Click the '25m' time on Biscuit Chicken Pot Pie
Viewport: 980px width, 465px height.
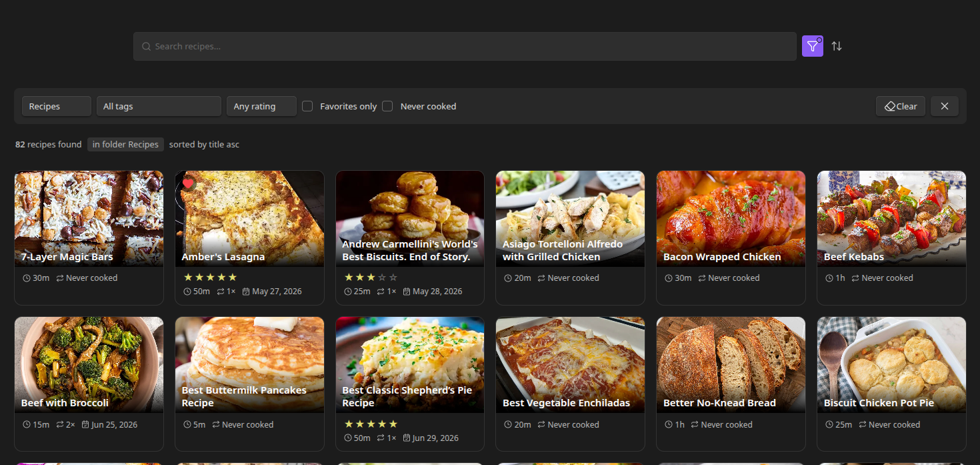click(x=844, y=424)
